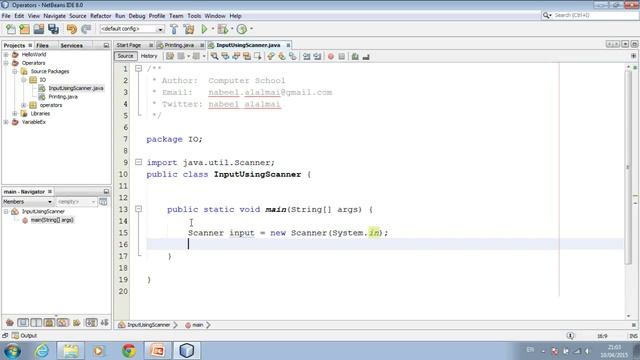This screenshot has width=640, height=360.
Task: Click the Clean and Build Project icon
Action: [x=189, y=29]
